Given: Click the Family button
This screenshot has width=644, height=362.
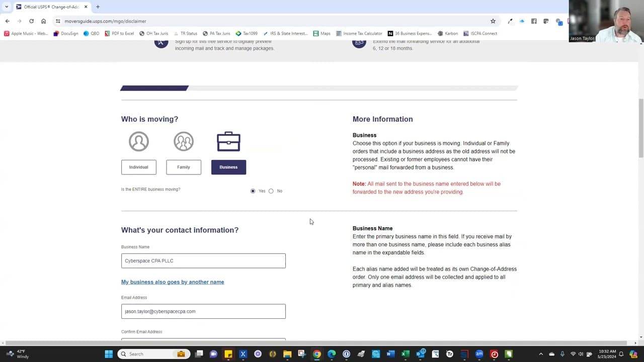Looking at the screenshot, I should [184, 167].
